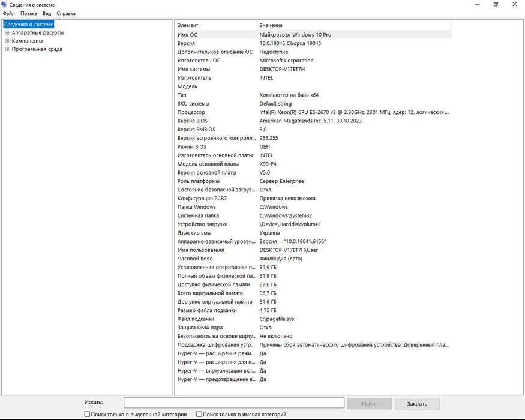Click the 'Имя системы' row
This screenshot has width=525, height=420.
tap(314, 69)
